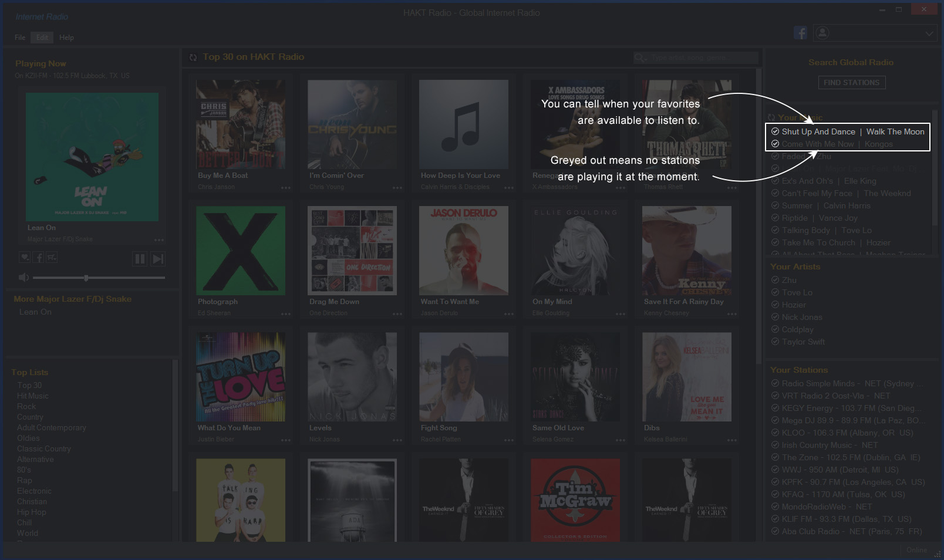This screenshot has height=560, width=944.
Task: Click the heart favorite icon under Lean On
Action: tap(25, 257)
